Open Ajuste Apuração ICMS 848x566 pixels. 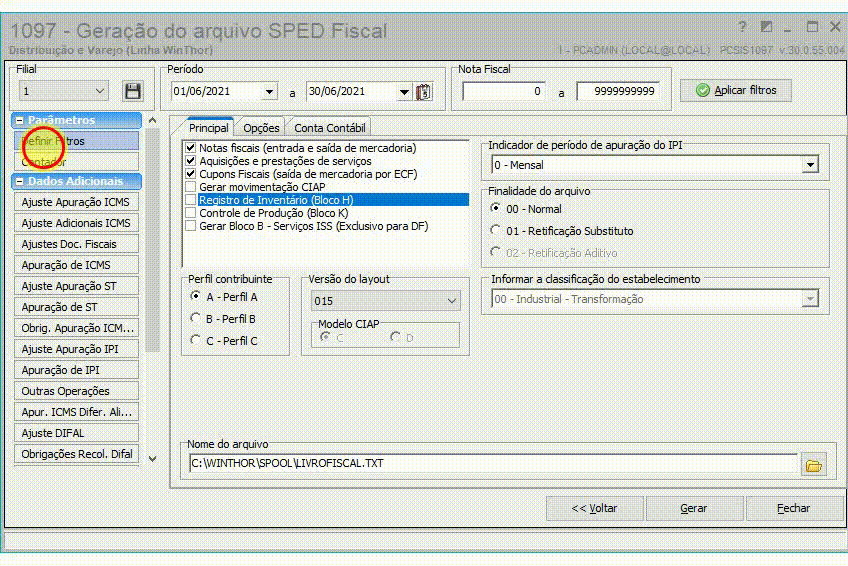click(x=76, y=202)
